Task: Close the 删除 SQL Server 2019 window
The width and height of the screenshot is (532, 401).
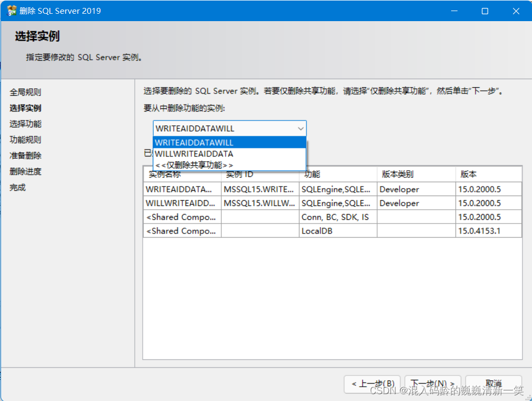Action: pyautogui.click(x=516, y=11)
